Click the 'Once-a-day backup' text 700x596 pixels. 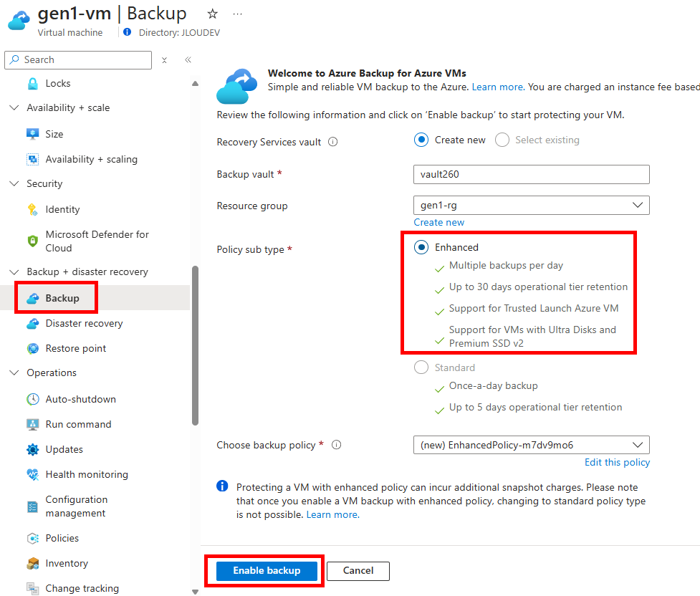pos(494,385)
